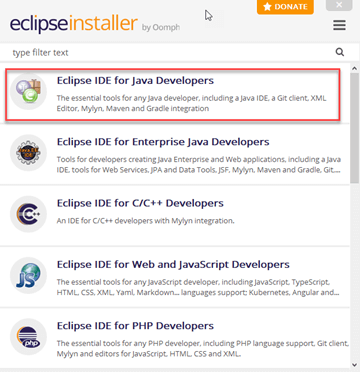Click the Java Developers package icon
Screen dimensions: 360x372
click(x=28, y=91)
